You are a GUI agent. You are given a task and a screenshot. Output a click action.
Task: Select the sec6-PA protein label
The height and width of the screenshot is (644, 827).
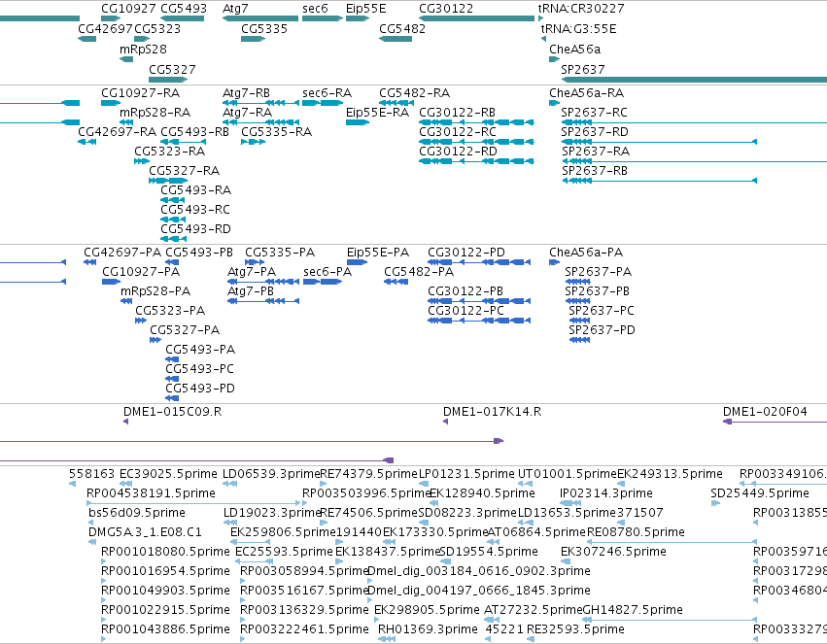coord(327,272)
